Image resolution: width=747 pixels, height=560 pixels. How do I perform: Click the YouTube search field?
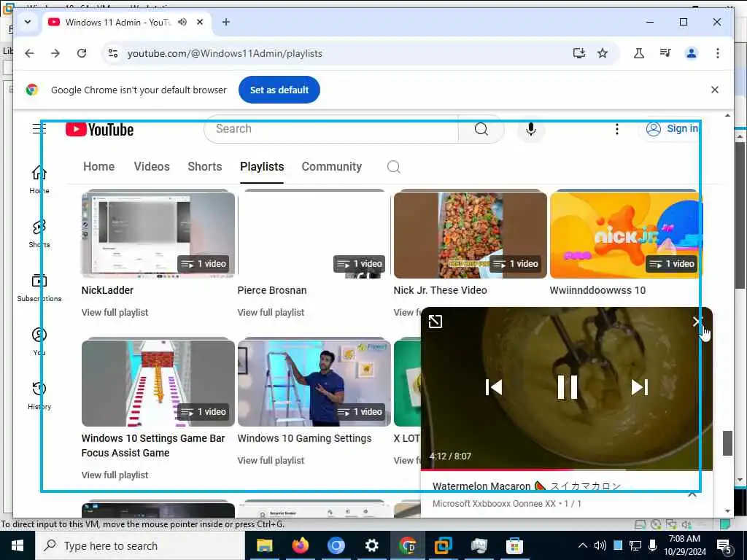point(331,129)
